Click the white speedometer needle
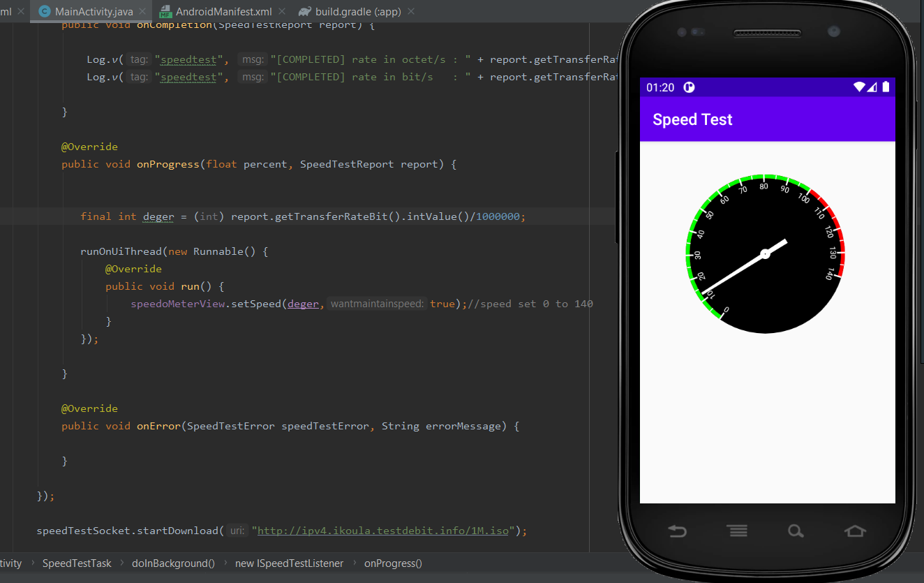The width and height of the screenshot is (924, 583). click(x=733, y=274)
